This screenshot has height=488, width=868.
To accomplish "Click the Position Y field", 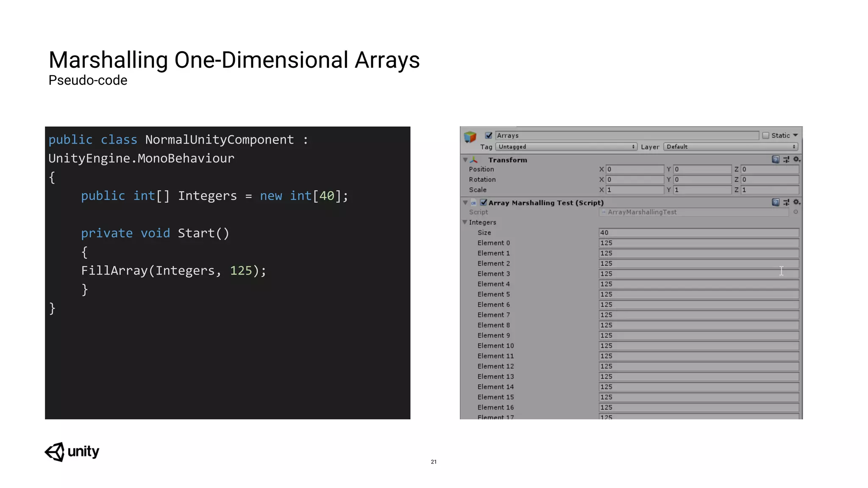I will [x=702, y=169].
